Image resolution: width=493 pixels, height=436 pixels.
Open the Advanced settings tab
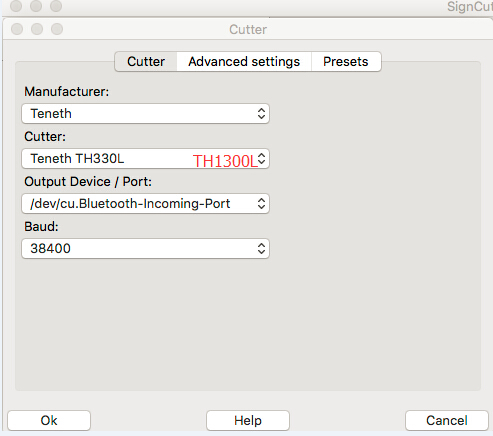(x=244, y=62)
